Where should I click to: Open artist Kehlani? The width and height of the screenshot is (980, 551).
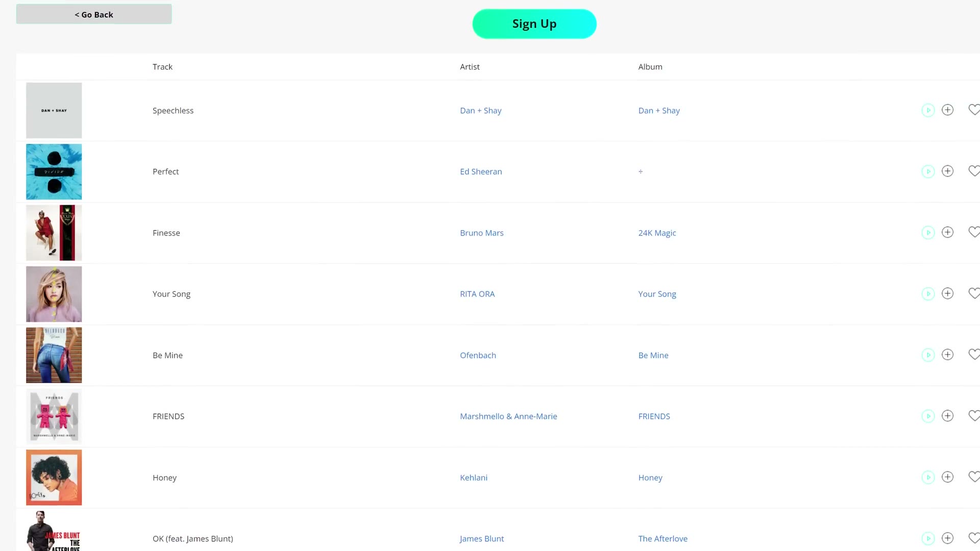pos(474,478)
